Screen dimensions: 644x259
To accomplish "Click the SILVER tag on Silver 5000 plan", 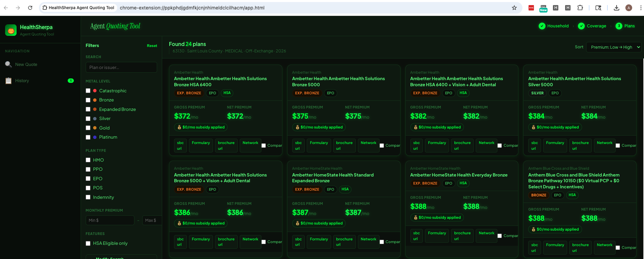I will tap(537, 93).
